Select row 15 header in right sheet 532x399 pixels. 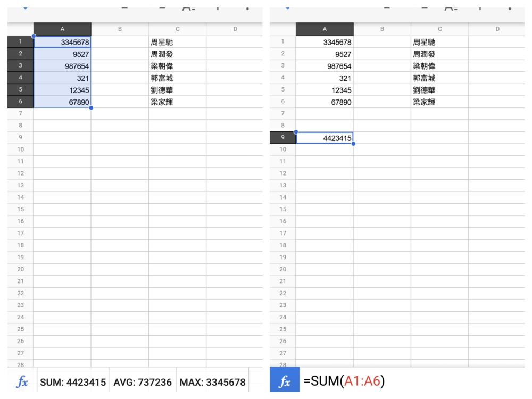coord(282,209)
